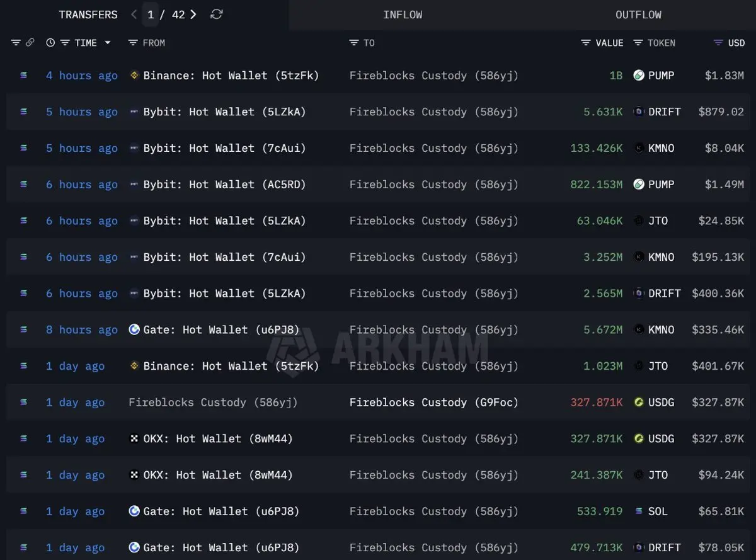
Task: Click the SOL token label
Action: pyautogui.click(x=658, y=511)
